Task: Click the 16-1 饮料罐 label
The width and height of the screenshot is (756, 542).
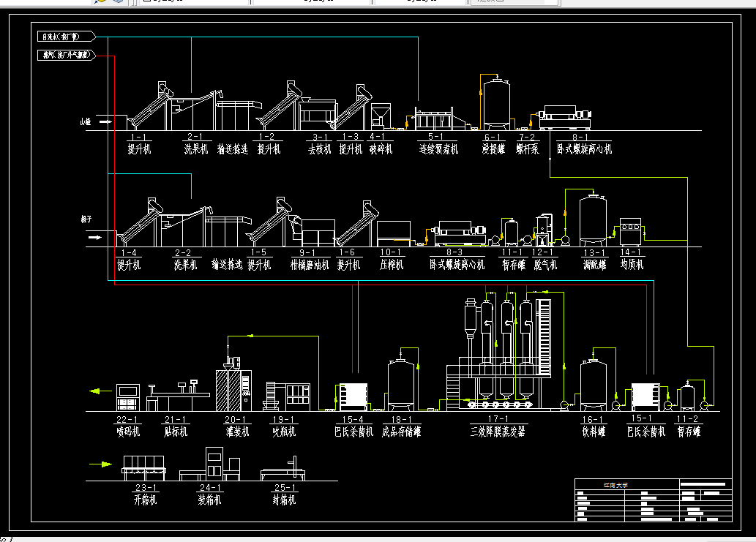Action: [594, 426]
